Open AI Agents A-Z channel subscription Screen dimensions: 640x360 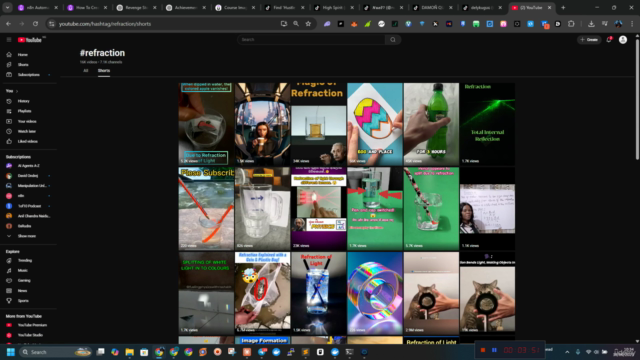(29, 166)
